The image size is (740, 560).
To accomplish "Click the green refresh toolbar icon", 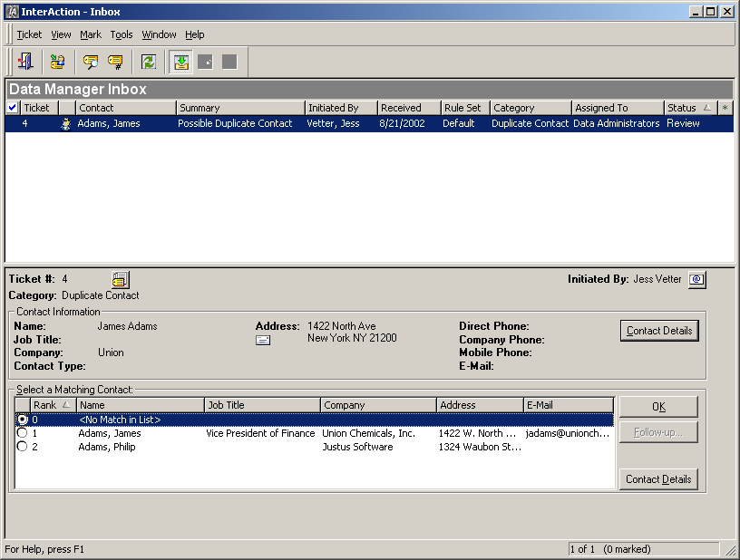I will coord(148,62).
